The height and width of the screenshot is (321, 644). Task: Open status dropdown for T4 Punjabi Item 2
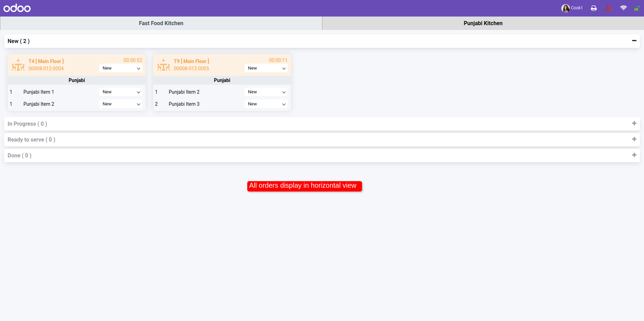pos(121,104)
